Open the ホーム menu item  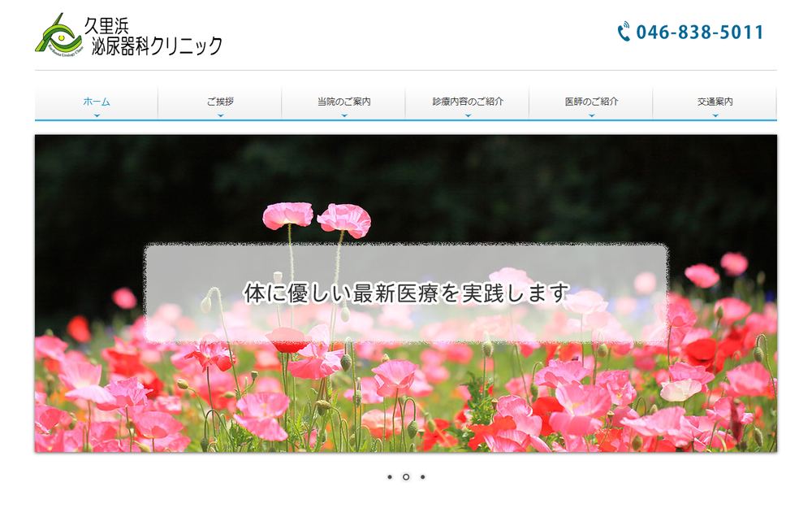pos(97,102)
